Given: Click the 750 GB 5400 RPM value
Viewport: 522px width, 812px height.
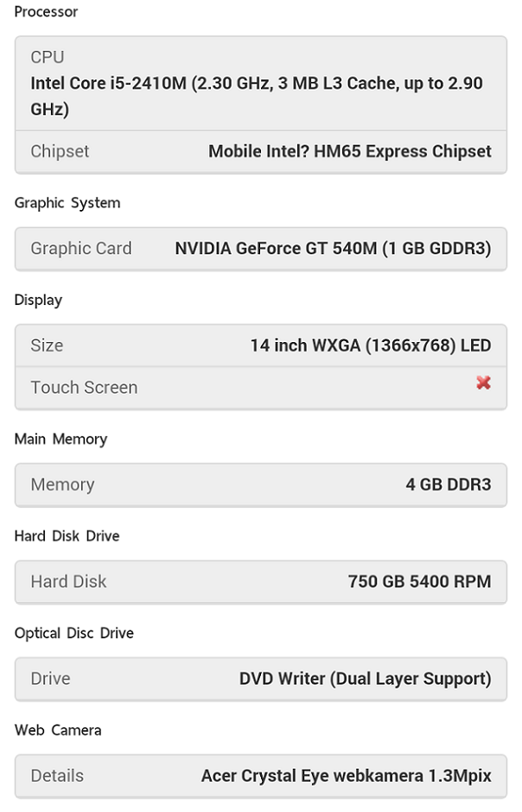Looking at the screenshot, I should pos(419,581).
